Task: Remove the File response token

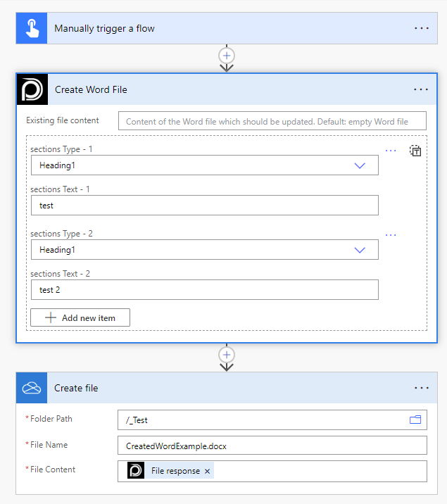Action: (x=207, y=471)
